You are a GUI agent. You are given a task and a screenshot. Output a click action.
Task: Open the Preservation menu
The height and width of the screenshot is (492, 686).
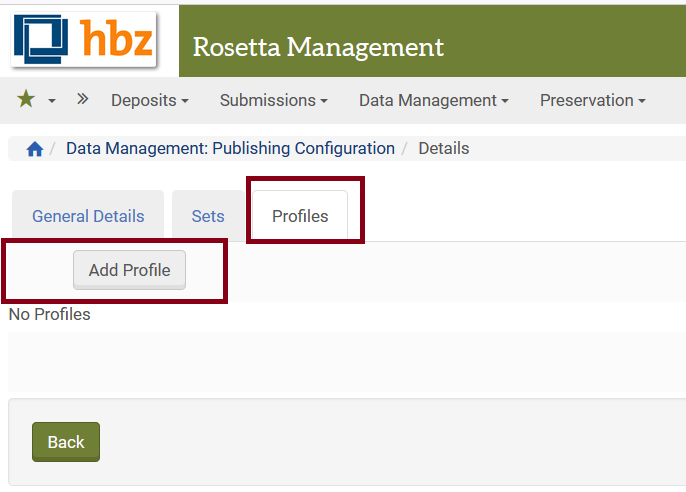[592, 100]
